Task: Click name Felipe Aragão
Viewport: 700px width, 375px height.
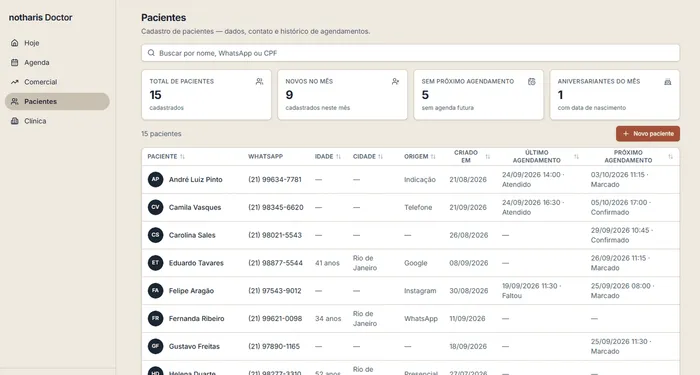Action: tap(191, 291)
